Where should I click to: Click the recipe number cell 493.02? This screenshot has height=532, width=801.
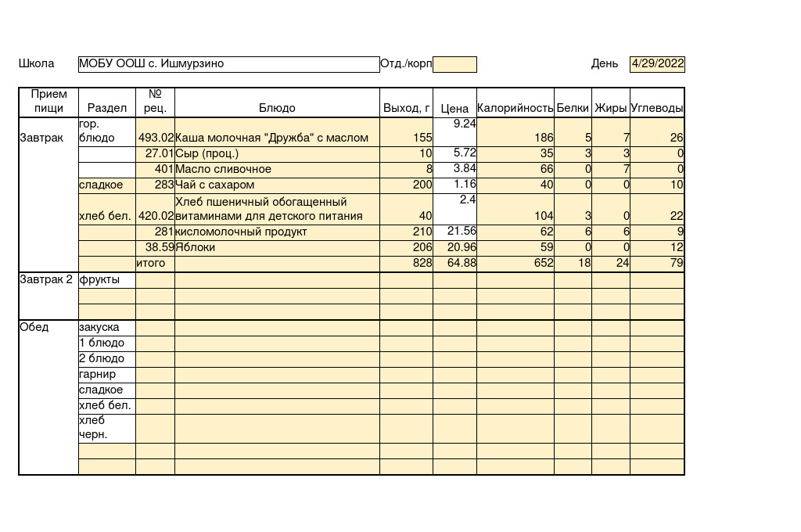pos(155,138)
